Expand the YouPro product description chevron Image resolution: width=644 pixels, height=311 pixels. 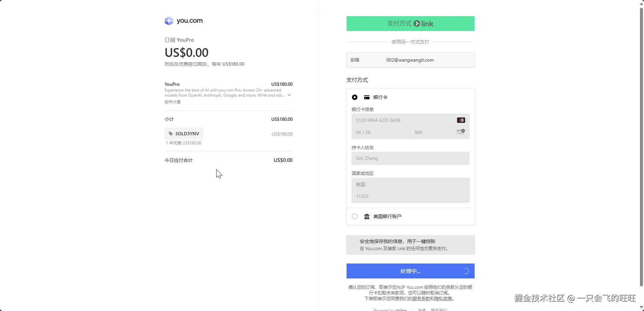[x=289, y=95]
